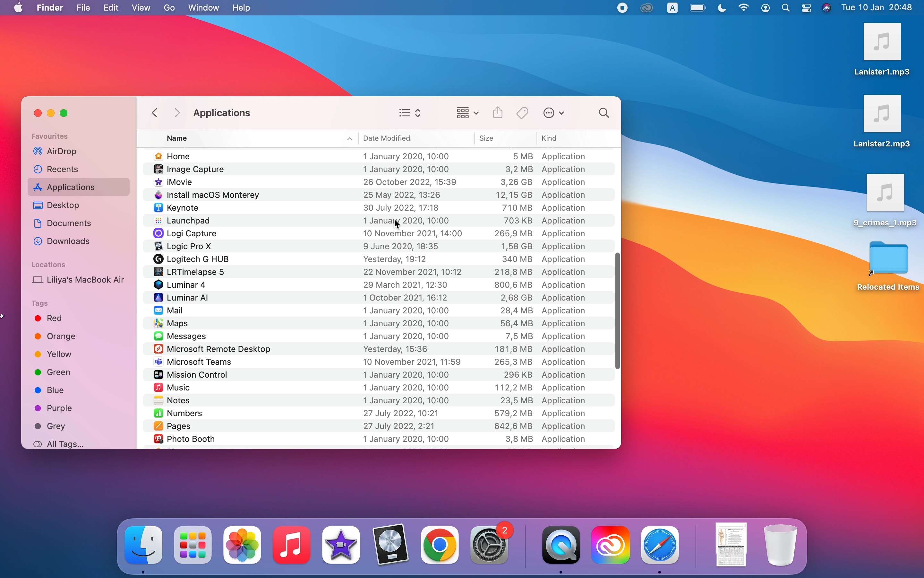Select AirDrop in the sidebar

coord(79,151)
